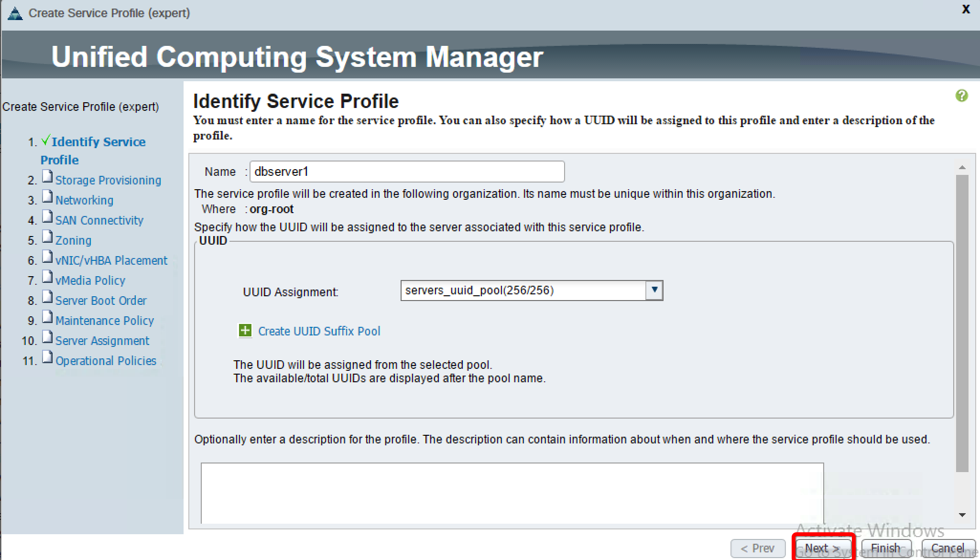The image size is (980, 560).
Task: Click the page icon beside Zoning
Action: click(x=47, y=237)
